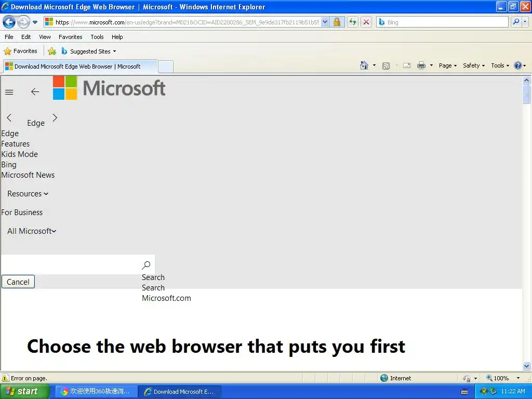Expand the address bar history dropdown
Screen dimensions: 532x399
[x=325, y=22]
